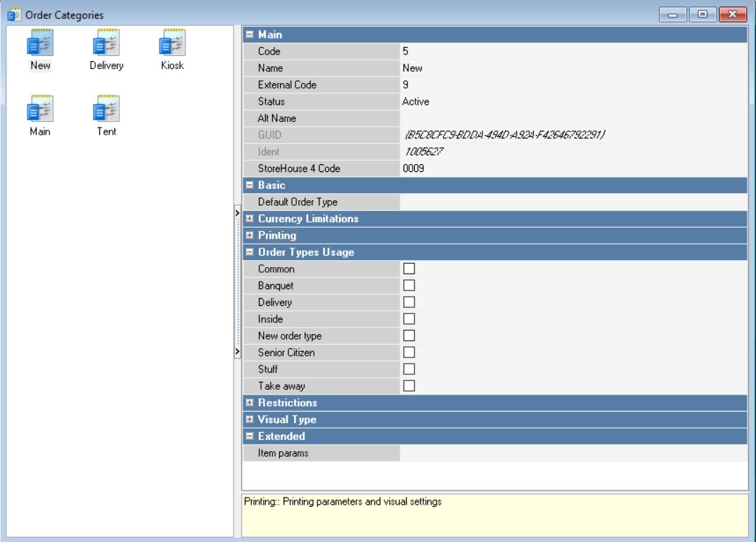Check the New order type checkbox
This screenshot has width=756, height=542.
point(409,335)
